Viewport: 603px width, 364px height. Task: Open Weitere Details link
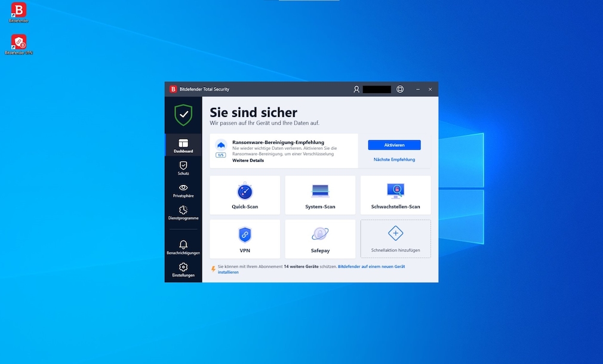click(248, 161)
